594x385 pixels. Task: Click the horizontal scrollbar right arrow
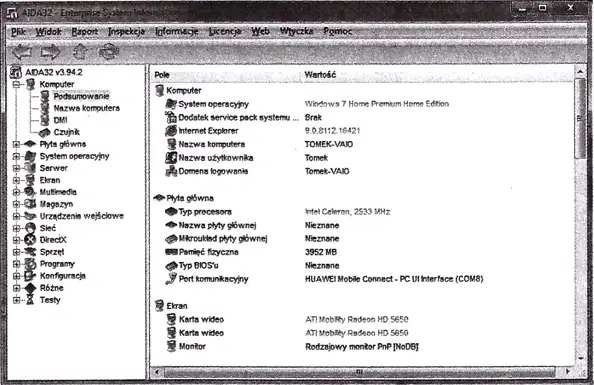pyautogui.click(x=567, y=372)
